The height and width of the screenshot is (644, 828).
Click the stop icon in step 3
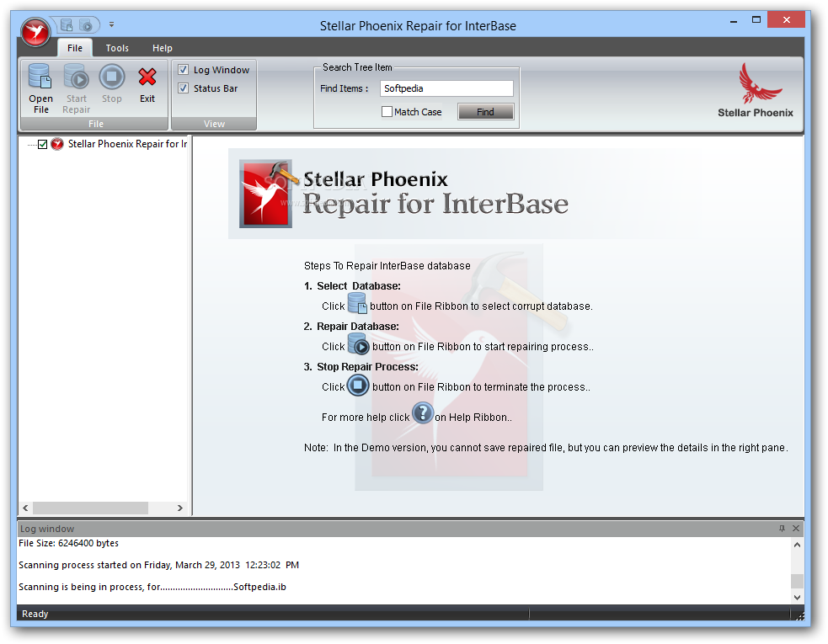(358, 385)
